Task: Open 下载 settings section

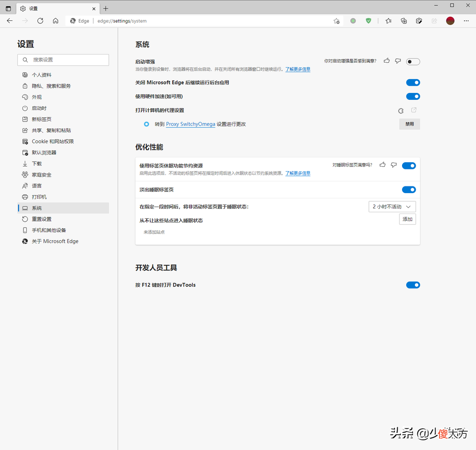Action: [x=63, y=164]
